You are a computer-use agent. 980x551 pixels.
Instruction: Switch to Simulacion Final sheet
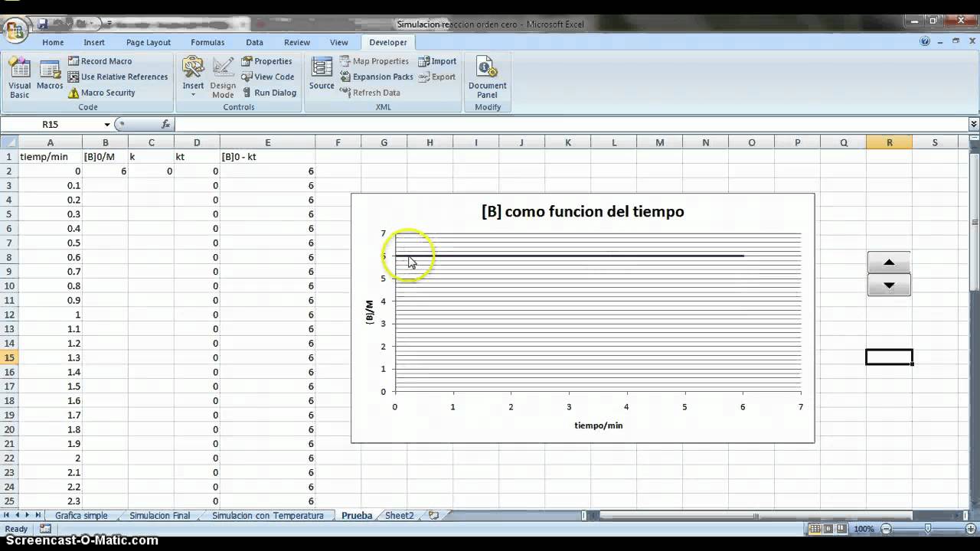pyautogui.click(x=159, y=516)
